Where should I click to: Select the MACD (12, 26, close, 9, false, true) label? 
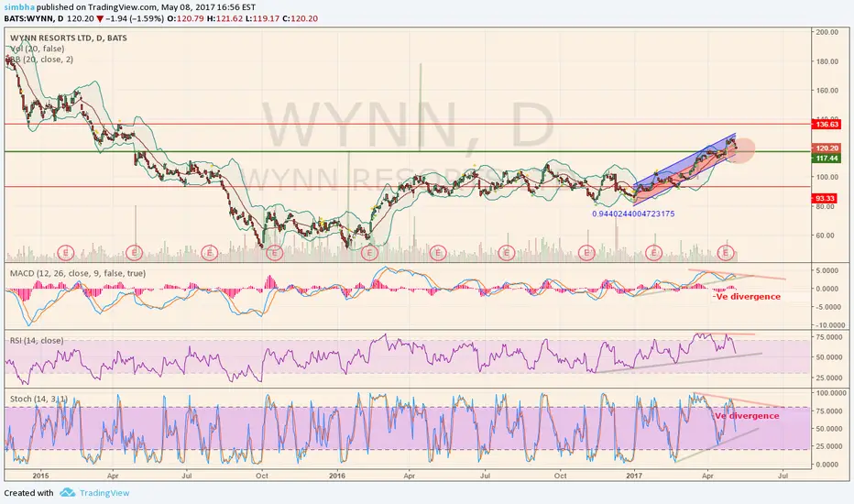coord(78,273)
